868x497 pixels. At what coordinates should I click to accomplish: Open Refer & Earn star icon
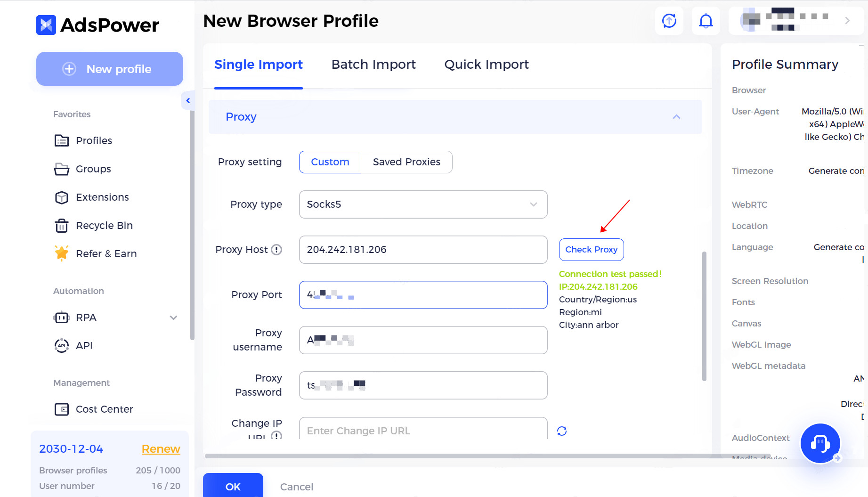click(x=61, y=253)
